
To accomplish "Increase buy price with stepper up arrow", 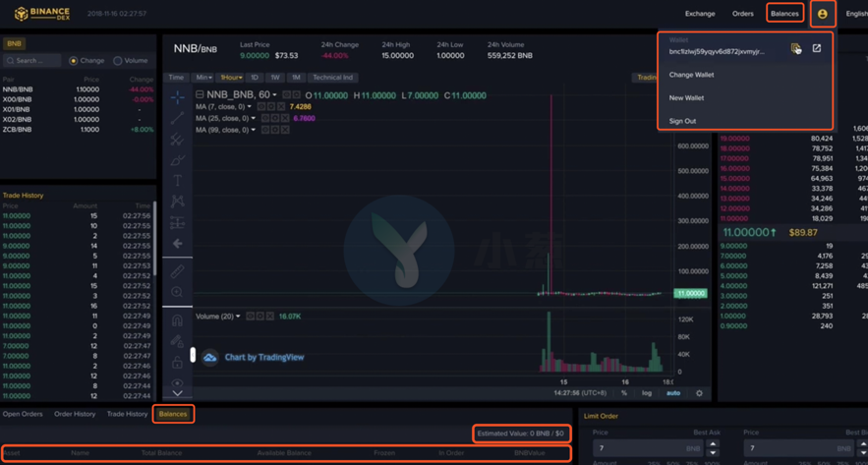I will (714, 444).
